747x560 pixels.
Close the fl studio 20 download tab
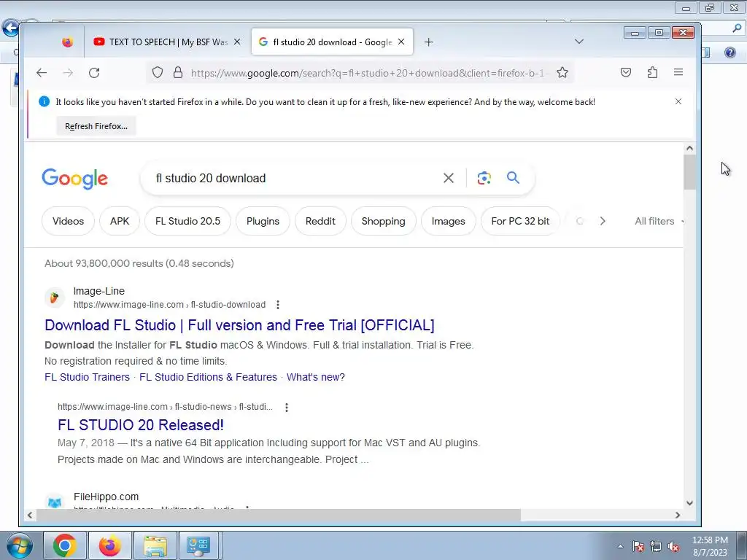tap(401, 42)
